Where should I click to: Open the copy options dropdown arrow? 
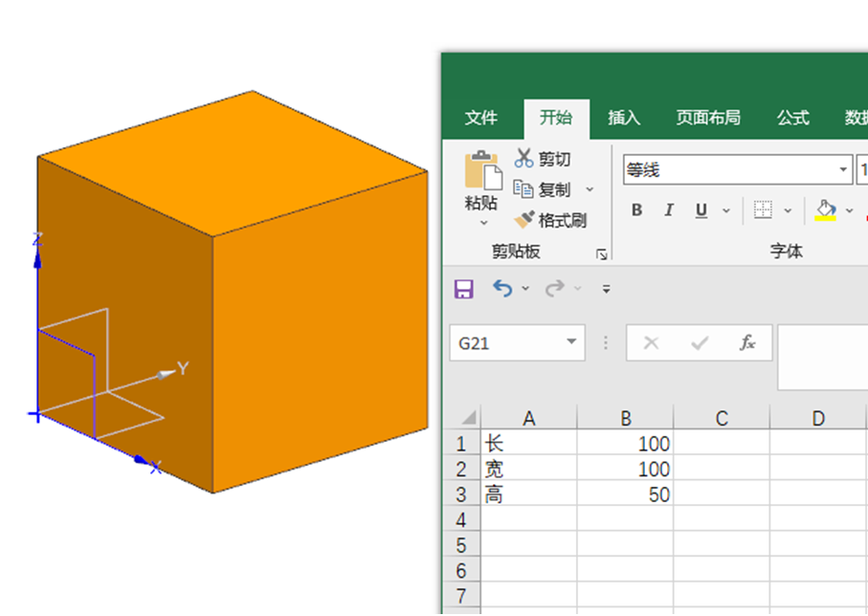(x=590, y=189)
